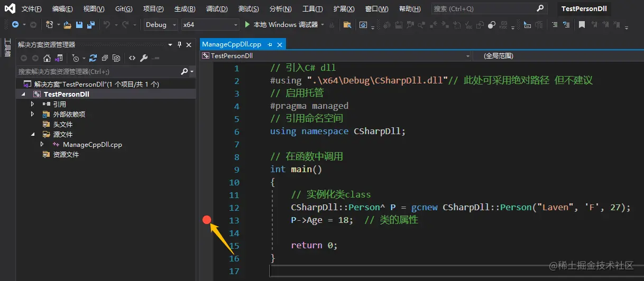Expand the 外部依赖项 node

tap(32, 114)
